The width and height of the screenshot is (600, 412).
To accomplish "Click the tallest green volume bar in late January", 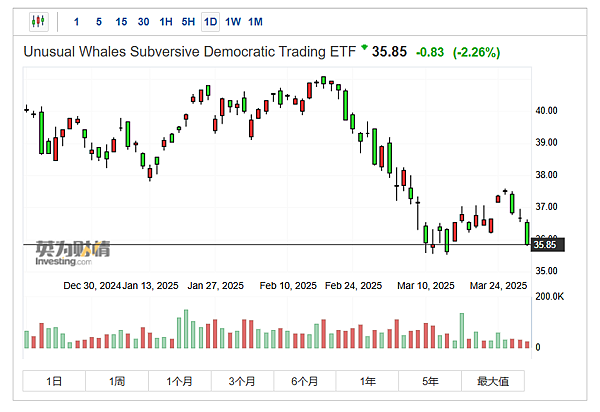I will coord(186,329).
